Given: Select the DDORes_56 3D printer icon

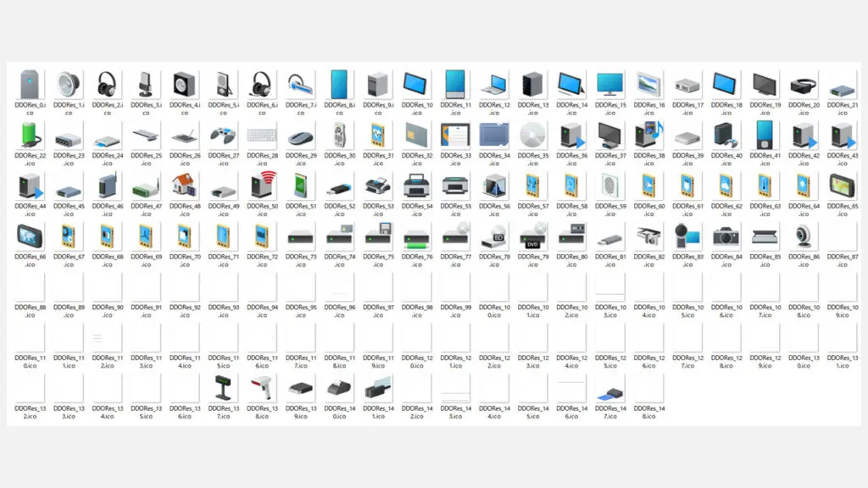Looking at the screenshot, I should pyautogui.click(x=494, y=186).
